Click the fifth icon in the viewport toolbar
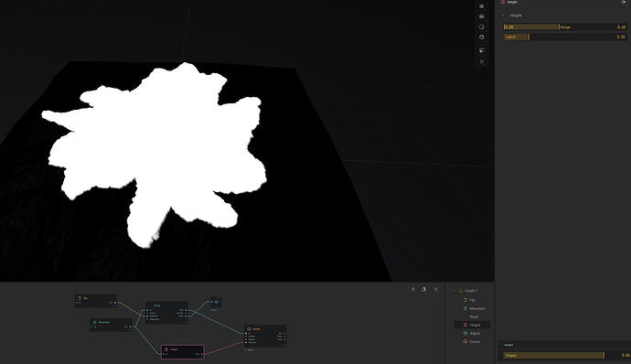Image resolution: width=631 pixels, height=364 pixels. tap(482, 50)
